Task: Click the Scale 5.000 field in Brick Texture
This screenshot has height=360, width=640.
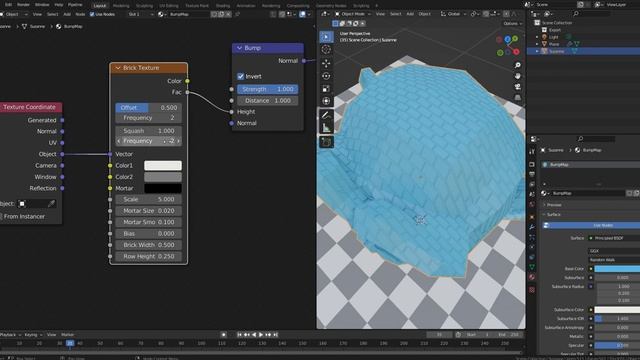Action: pos(148,199)
